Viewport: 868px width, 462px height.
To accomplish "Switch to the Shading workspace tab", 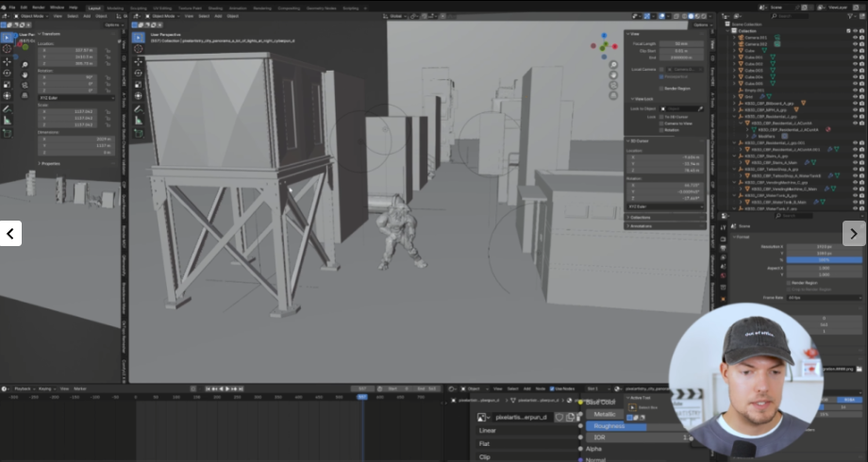I will pos(213,7).
